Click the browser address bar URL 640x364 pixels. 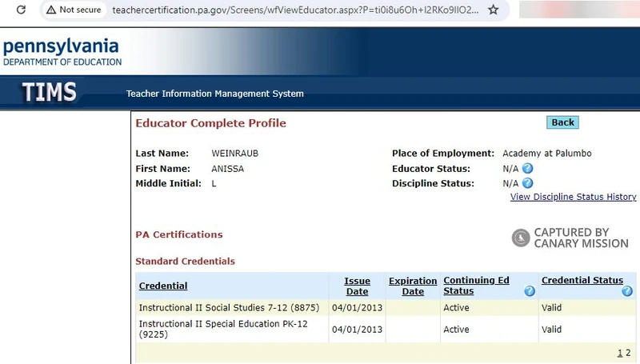(295, 10)
